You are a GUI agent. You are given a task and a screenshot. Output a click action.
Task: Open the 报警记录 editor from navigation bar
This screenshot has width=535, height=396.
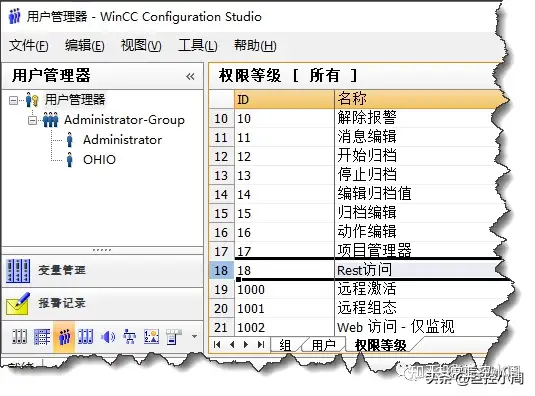point(102,303)
